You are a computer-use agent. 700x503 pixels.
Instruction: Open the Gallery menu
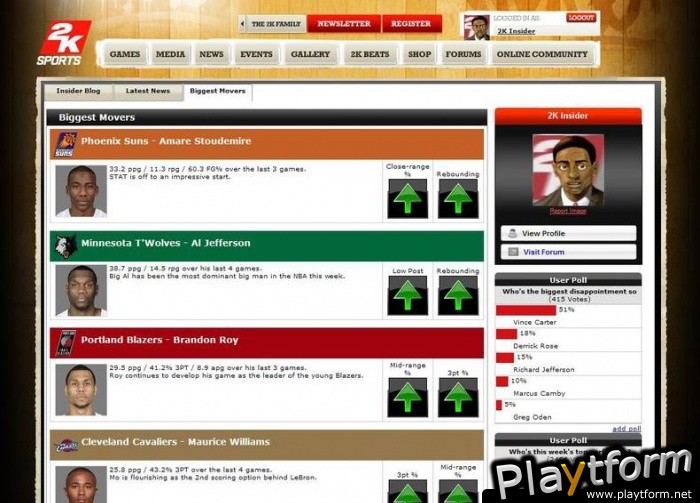pyautogui.click(x=310, y=54)
